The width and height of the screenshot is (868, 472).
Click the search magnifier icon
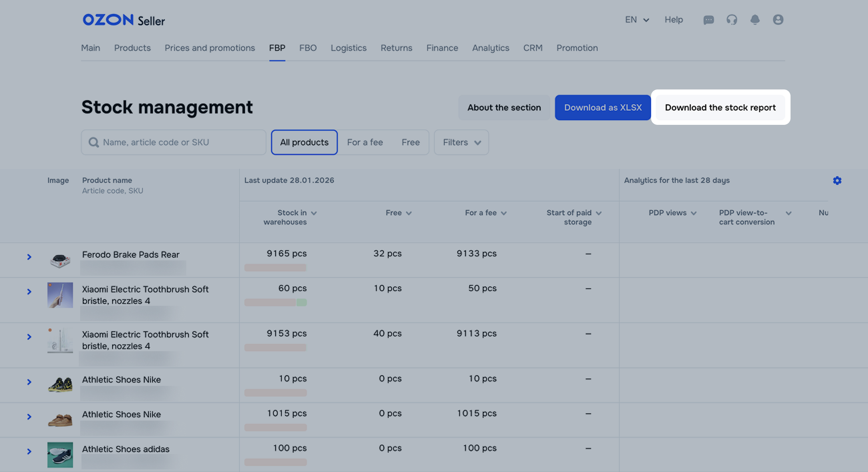(94, 143)
